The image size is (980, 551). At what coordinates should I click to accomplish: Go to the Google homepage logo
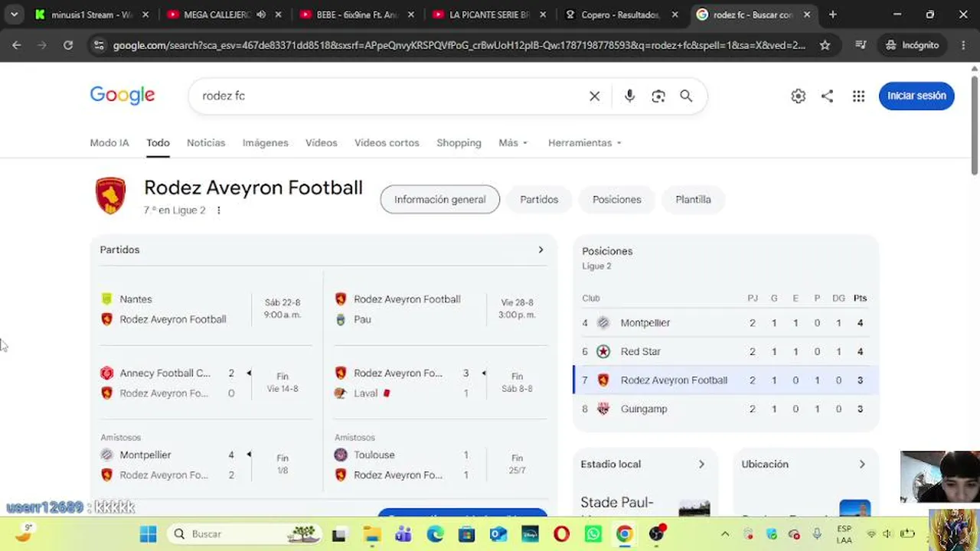[x=122, y=95]
